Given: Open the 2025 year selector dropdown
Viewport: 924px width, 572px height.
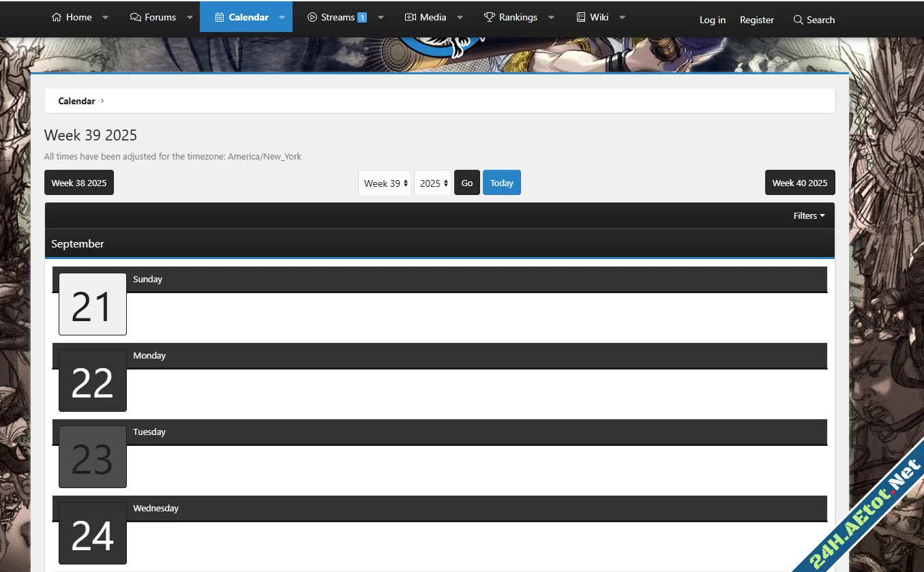Looking at the screenshot, I should pos(434,183).
